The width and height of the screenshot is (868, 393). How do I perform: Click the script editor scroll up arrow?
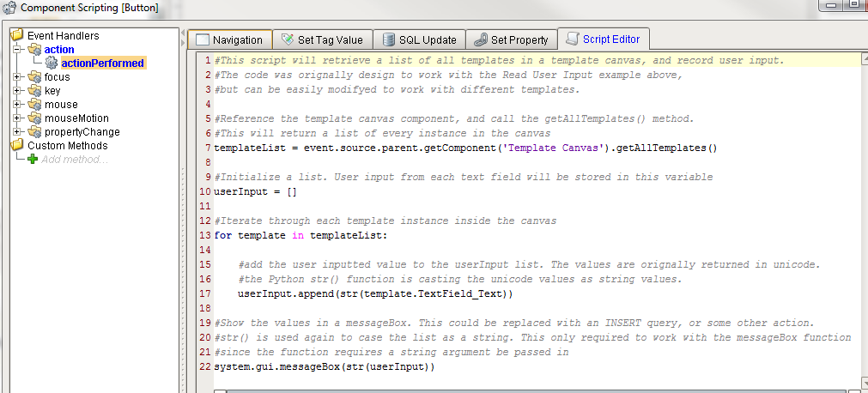pos(865,57)
